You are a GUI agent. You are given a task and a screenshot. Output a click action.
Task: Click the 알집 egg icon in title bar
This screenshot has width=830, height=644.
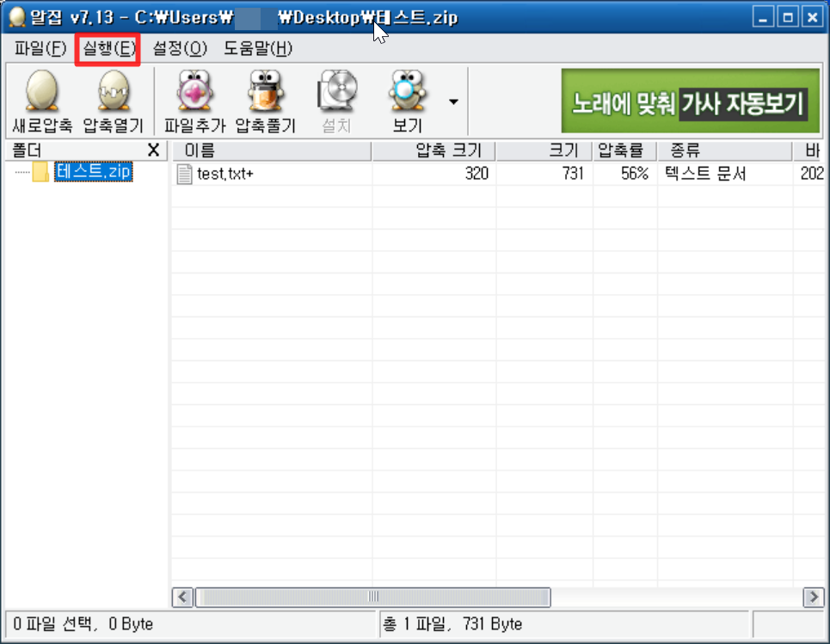click(17, 17)
